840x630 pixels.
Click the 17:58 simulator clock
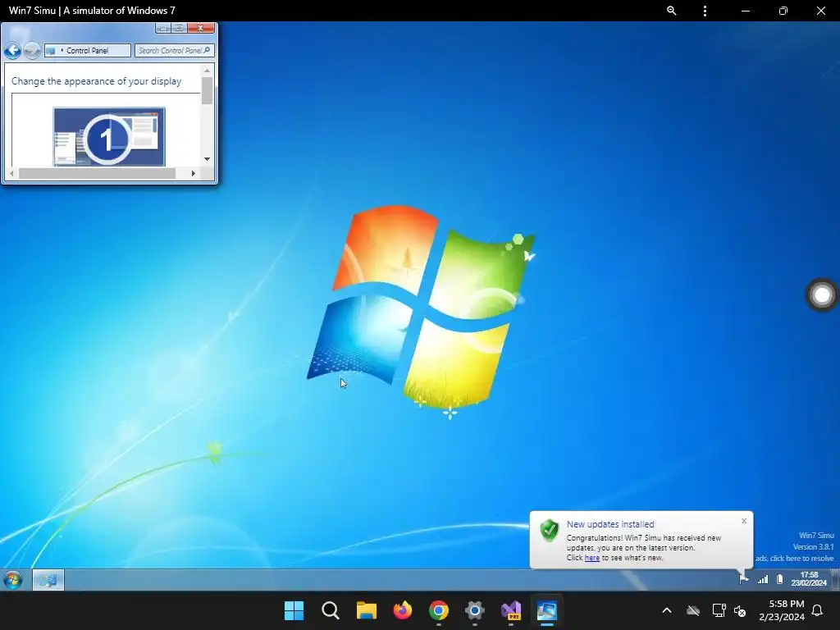809,579
